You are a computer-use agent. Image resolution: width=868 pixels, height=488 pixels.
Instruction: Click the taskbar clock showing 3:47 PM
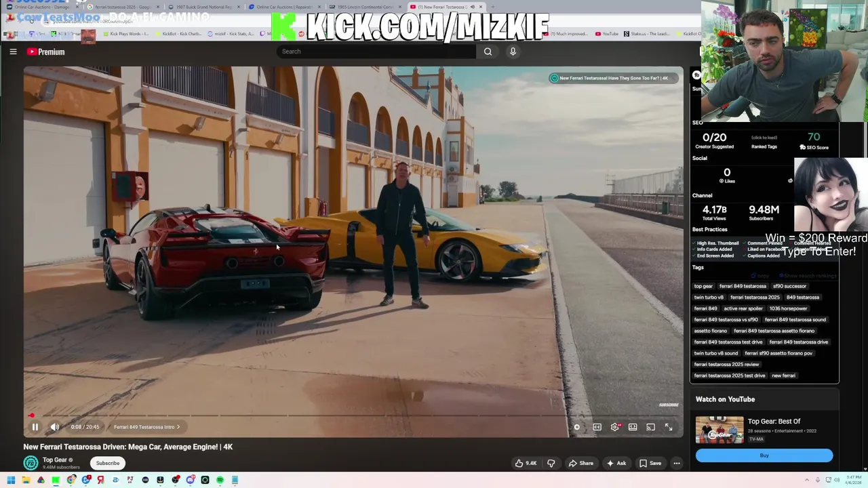[x=854, y=480]
